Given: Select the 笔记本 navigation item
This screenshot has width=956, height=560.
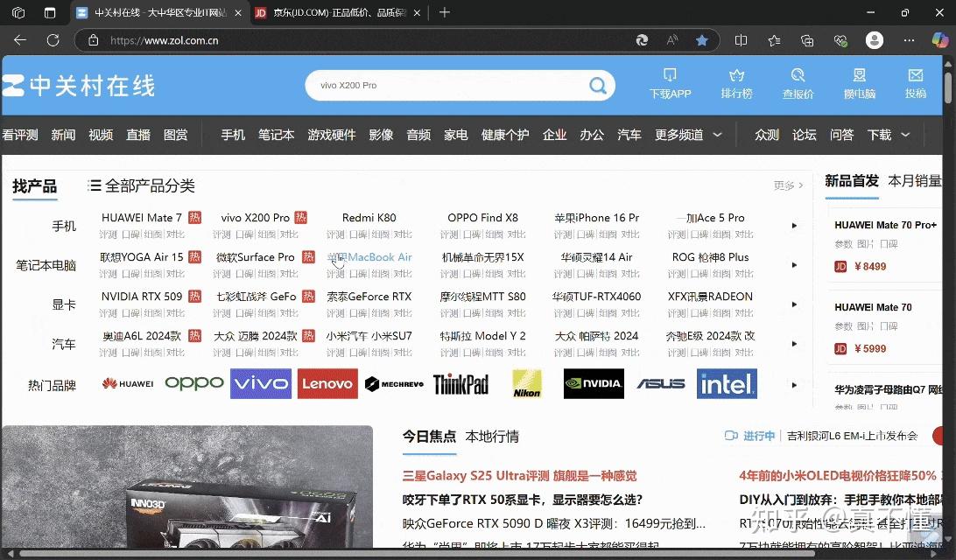Looking at the screenshot, I should [x=276, y=135].
